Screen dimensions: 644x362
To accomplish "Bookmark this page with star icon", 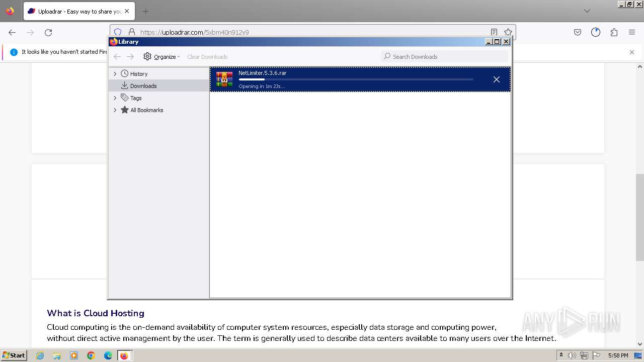I will click(508, 32).
